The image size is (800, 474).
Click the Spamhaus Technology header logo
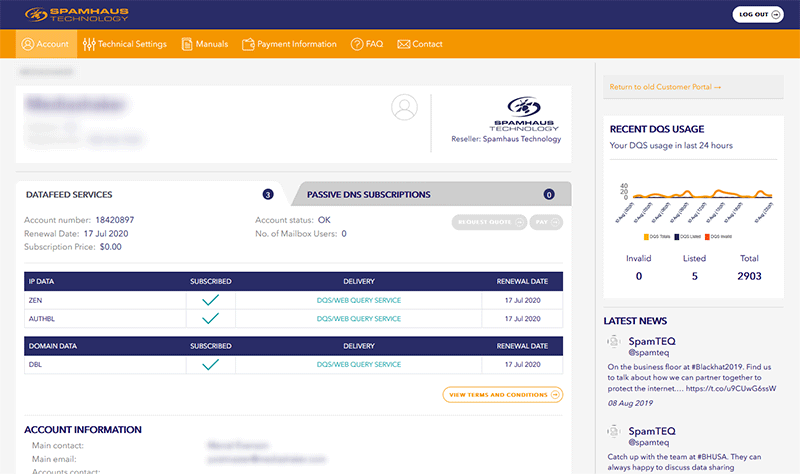click(77, 14)
